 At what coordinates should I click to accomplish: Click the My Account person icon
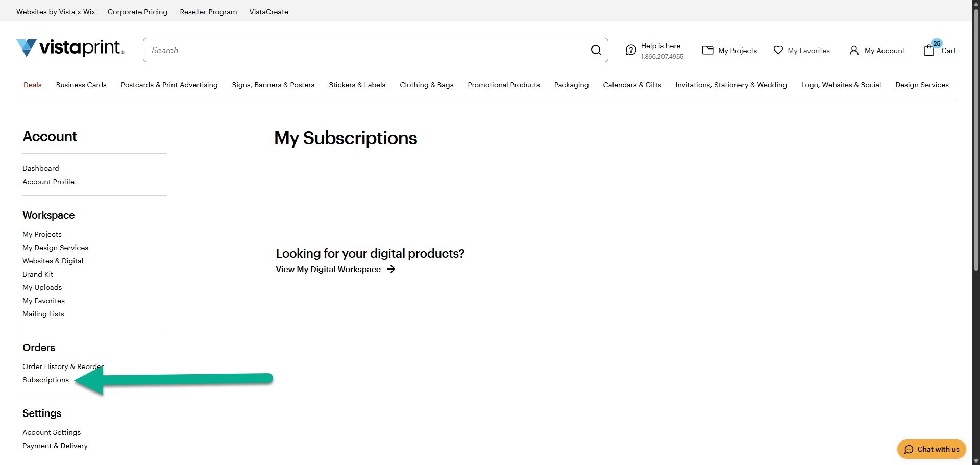pyautogui.click(x=854, y=50)
